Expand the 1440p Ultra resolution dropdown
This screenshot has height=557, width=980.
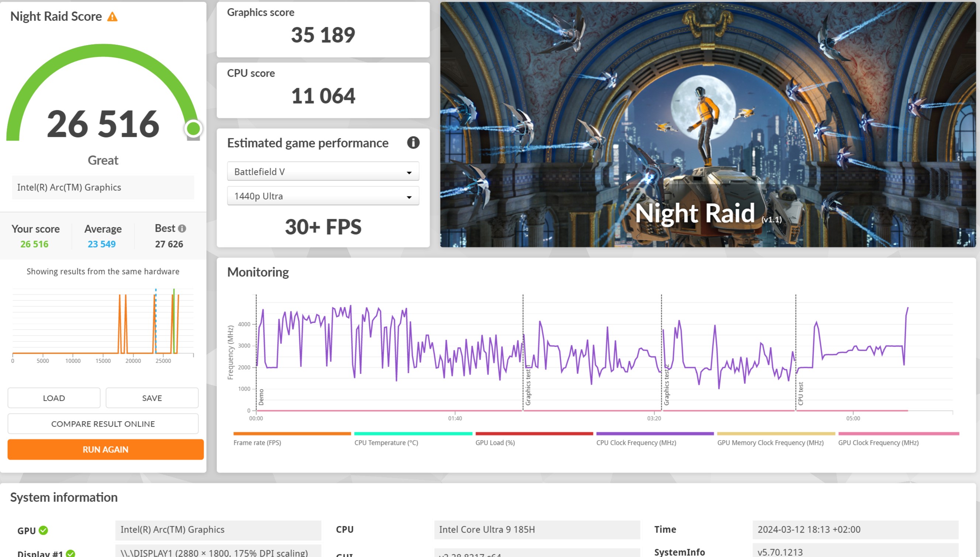[323, 196]
